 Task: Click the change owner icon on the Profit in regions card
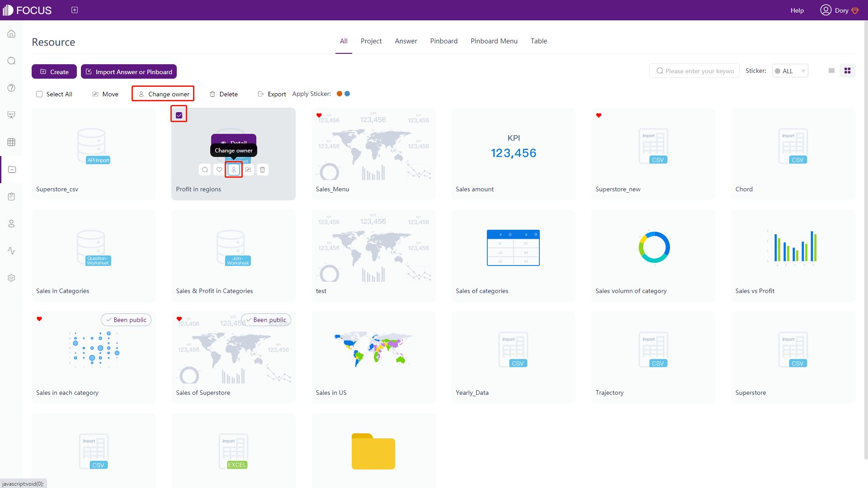coord(234,170)
